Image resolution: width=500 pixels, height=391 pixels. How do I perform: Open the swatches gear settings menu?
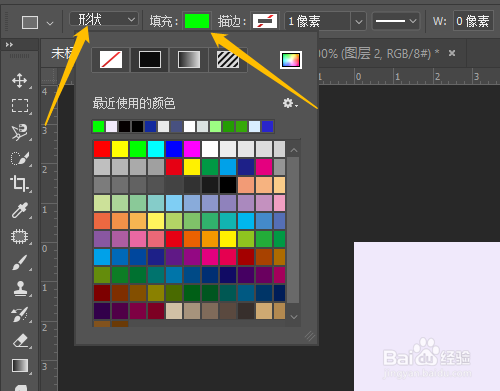290,103
